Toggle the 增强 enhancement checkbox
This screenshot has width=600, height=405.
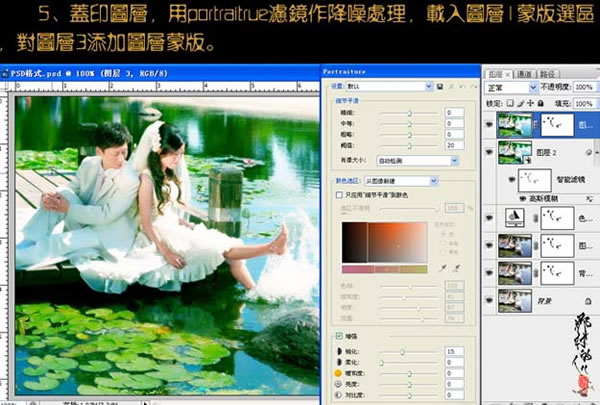[339, 336]
